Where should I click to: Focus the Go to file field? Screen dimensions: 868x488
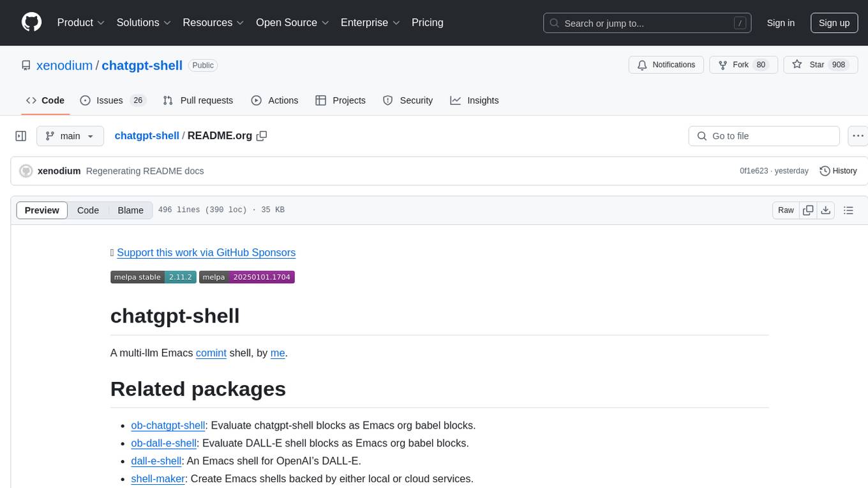click(x=764, y=136)
